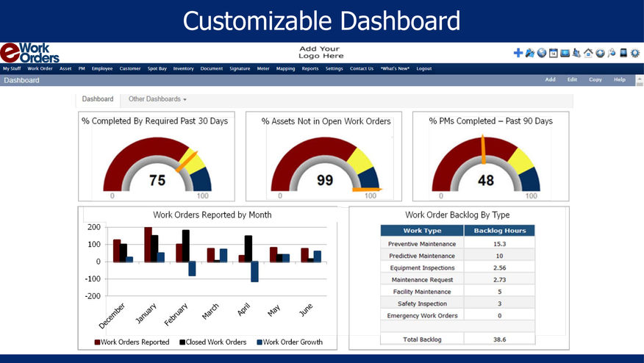Click Add in the dashboard bar
Viewport: 644px width, 363px height.
(550, 80)
